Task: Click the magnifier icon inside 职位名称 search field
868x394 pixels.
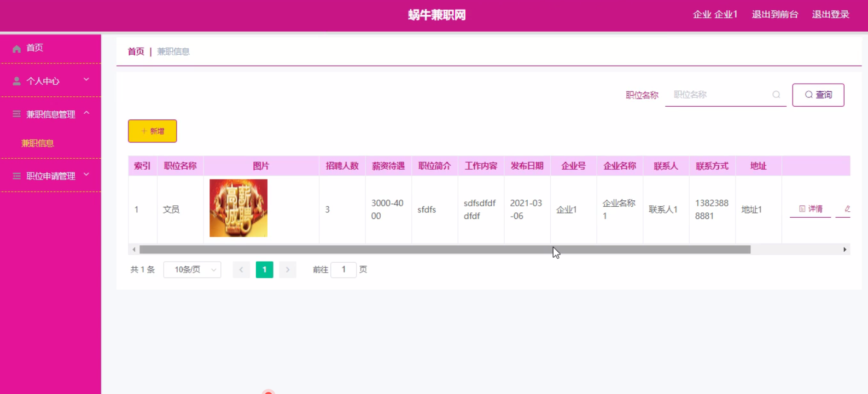Action: tap(776, 95)
